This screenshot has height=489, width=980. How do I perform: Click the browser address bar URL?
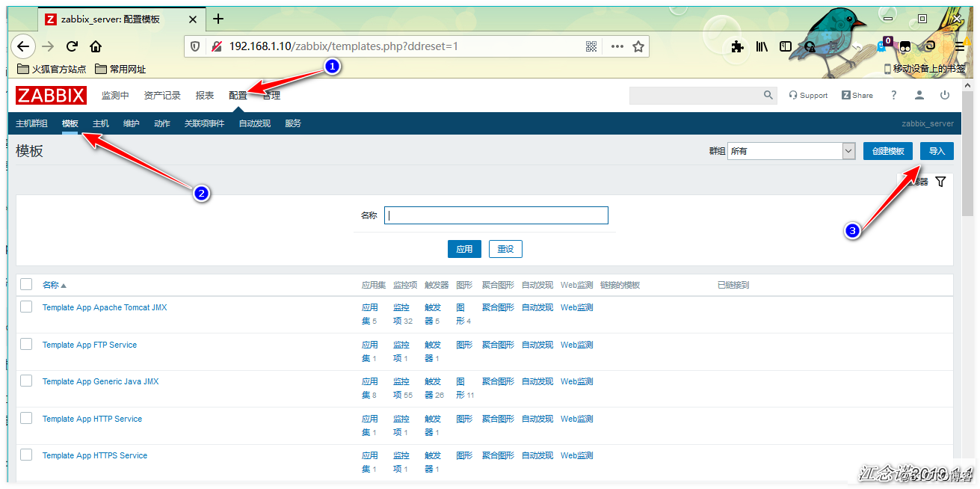[x=344, y=46]
